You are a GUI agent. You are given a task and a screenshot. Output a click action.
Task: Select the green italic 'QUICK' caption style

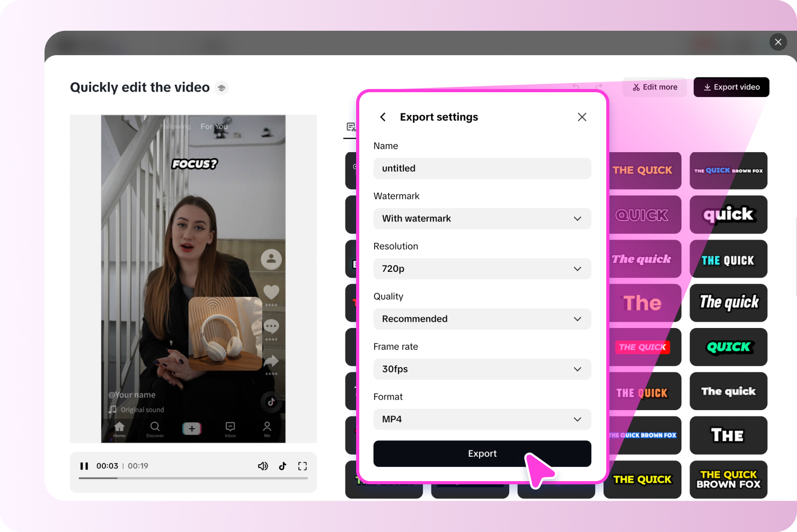click(x=729, y=347)
